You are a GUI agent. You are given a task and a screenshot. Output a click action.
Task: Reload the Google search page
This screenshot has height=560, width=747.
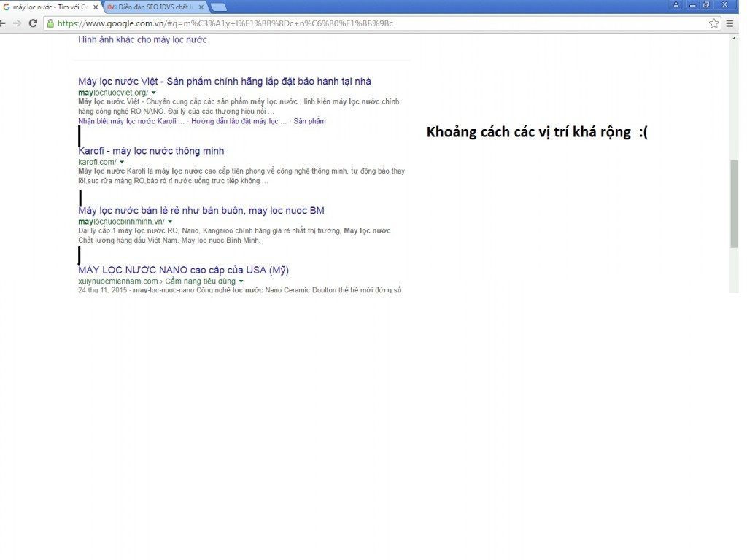pos(33,23)
